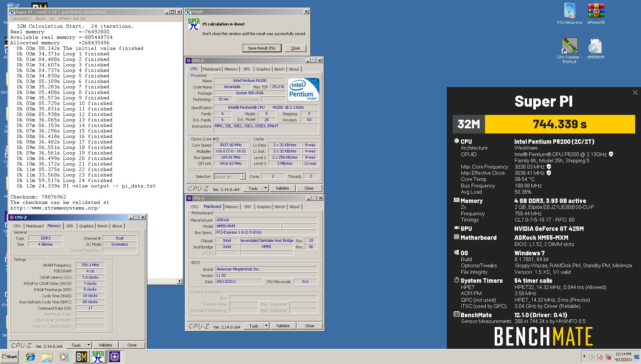641x364 pixels.
Task: Open About tab in top CPU-Z window
Action: pos(294,69)
